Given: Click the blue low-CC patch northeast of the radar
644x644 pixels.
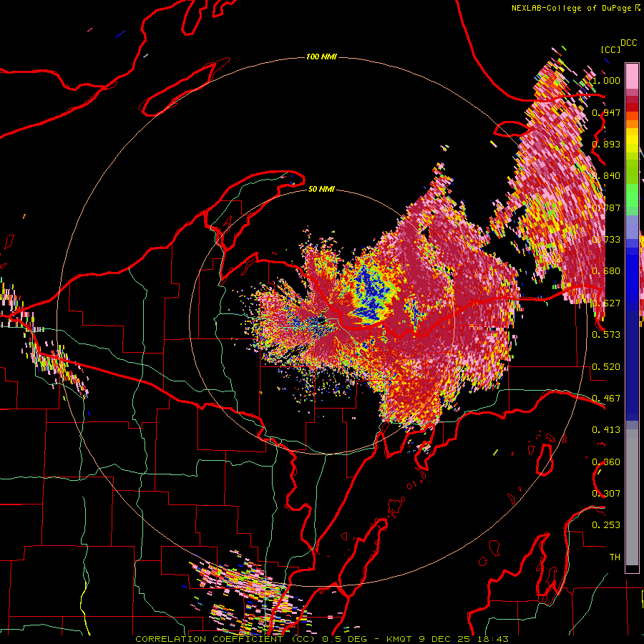Looking at the screenshot, I should point(371,293).
